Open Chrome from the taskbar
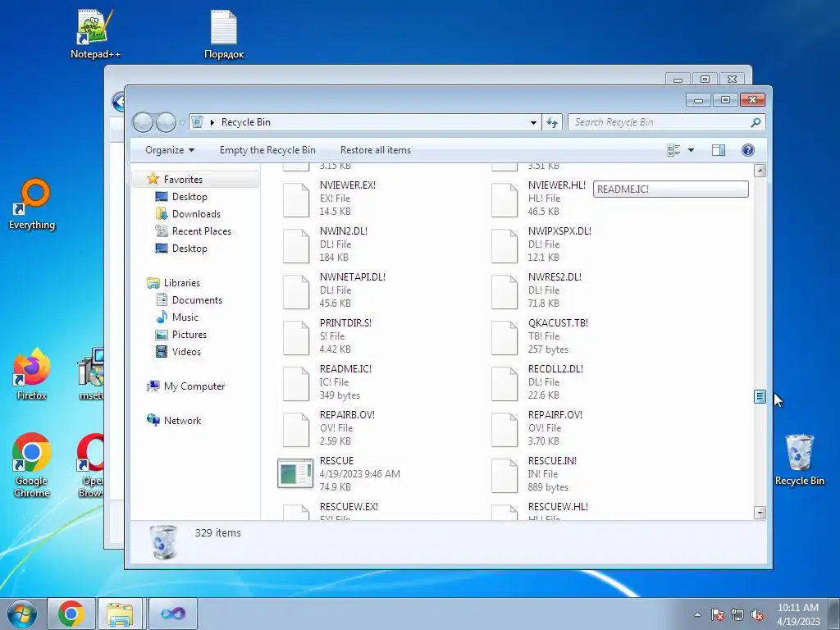840x630 pixels. [x=71, y=614]
